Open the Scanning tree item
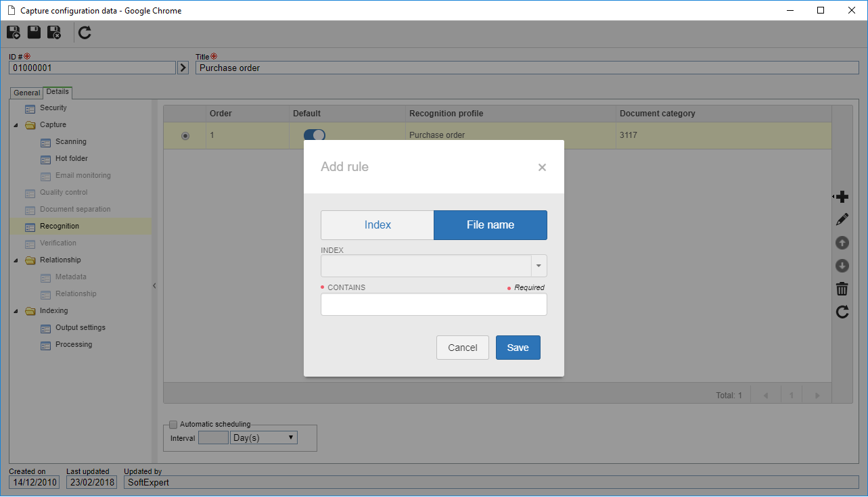 pos(71,141)
